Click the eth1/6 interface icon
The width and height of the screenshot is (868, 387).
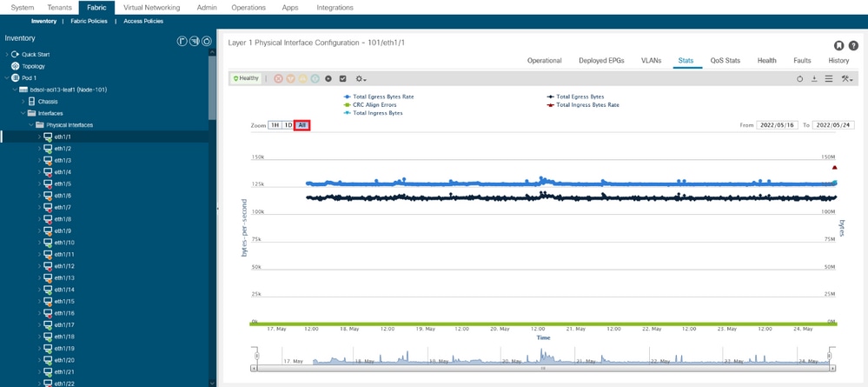tap(49, 196)
